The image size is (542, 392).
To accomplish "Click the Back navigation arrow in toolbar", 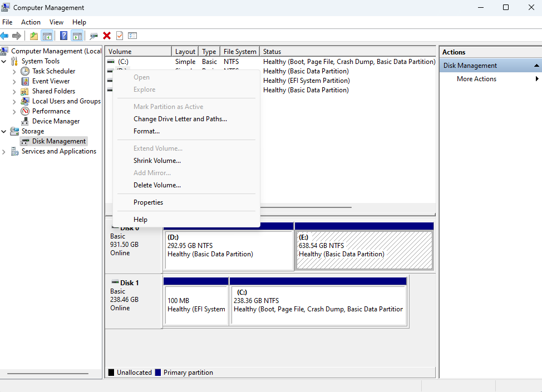I will (x=4, y=36).
